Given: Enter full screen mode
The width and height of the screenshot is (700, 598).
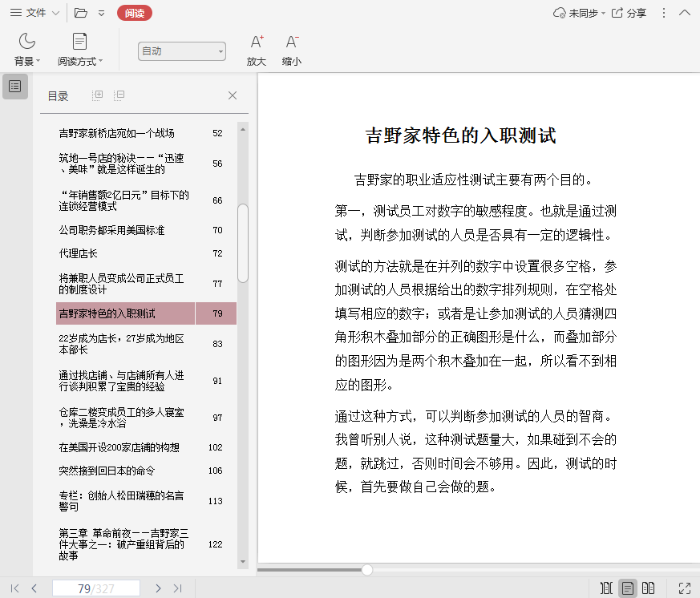Looking at the screenshot, I should (x=685, y=588).
